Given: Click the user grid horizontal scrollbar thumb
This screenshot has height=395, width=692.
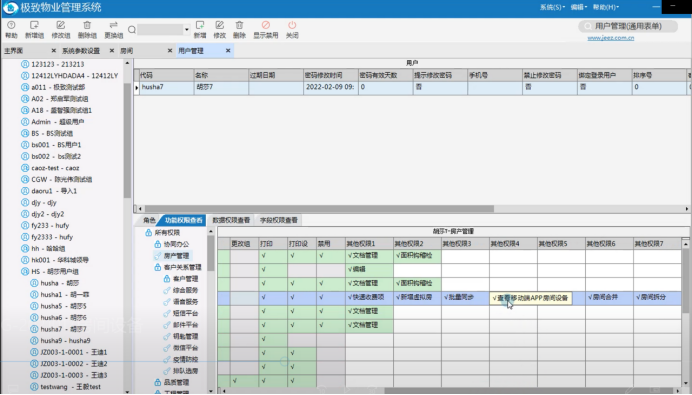Looking at the screenshot, I should point(319,209).
